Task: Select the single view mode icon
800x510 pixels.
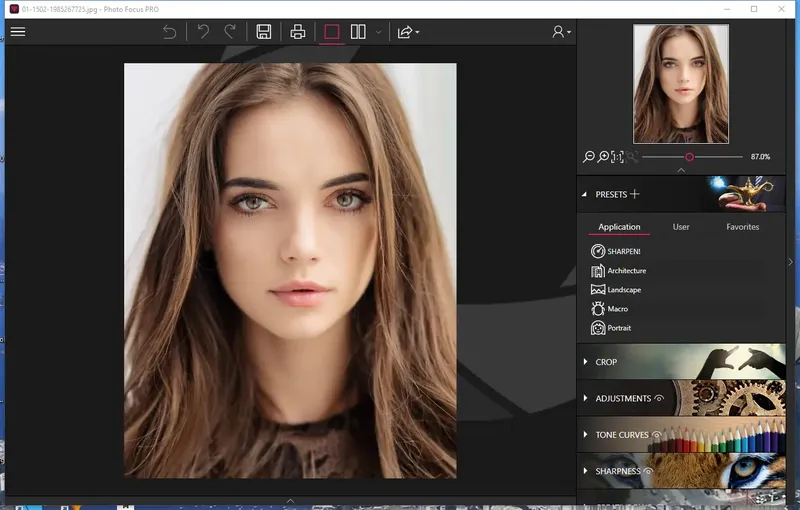Action: (x=332, y=32)
